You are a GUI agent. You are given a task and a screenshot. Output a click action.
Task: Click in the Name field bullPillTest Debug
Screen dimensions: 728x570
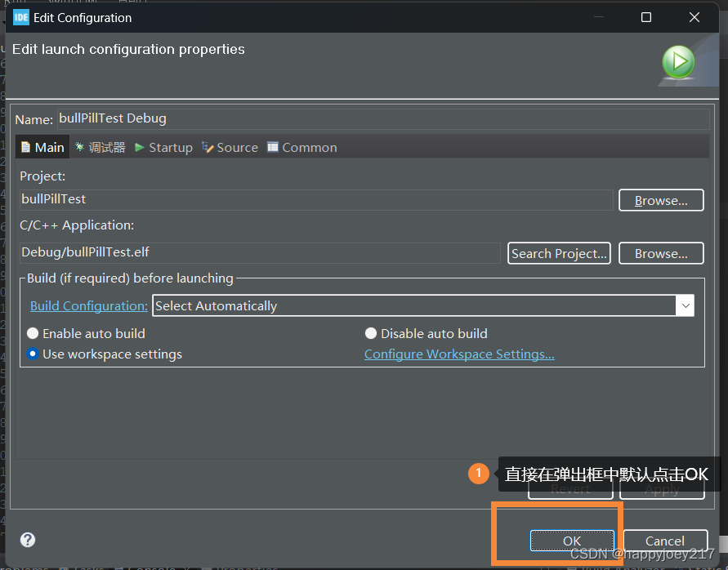[x=383, y=119]
